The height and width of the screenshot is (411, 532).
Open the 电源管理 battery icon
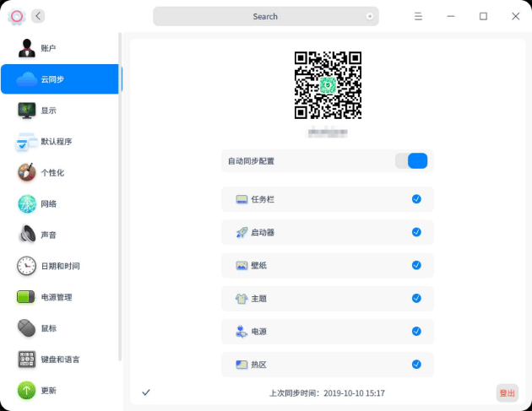26,297
